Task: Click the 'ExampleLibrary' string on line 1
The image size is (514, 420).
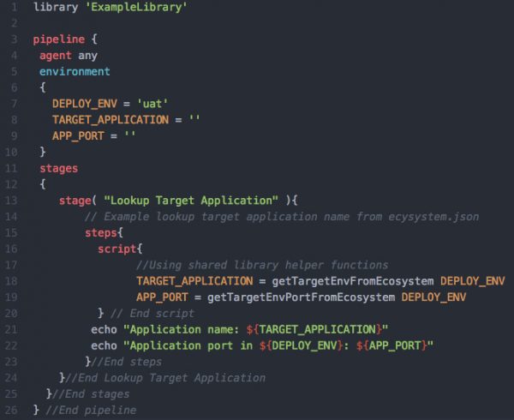Action: click(136, 7)
